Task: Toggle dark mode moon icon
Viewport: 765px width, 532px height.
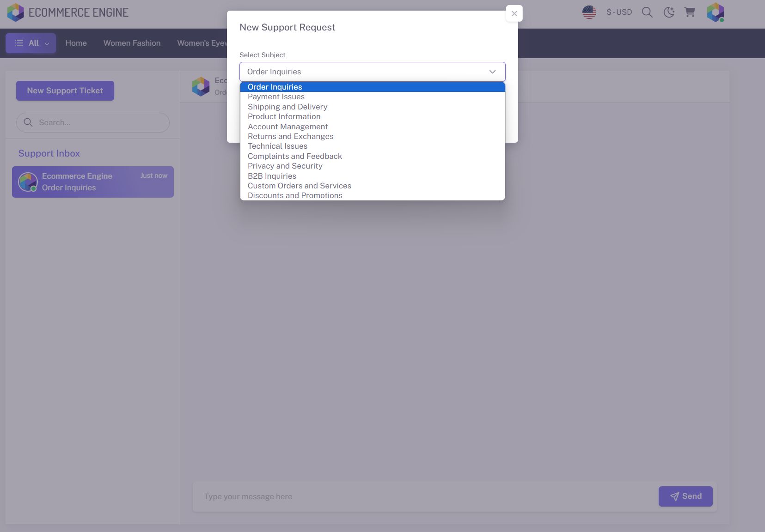Action: click(669, 12)
